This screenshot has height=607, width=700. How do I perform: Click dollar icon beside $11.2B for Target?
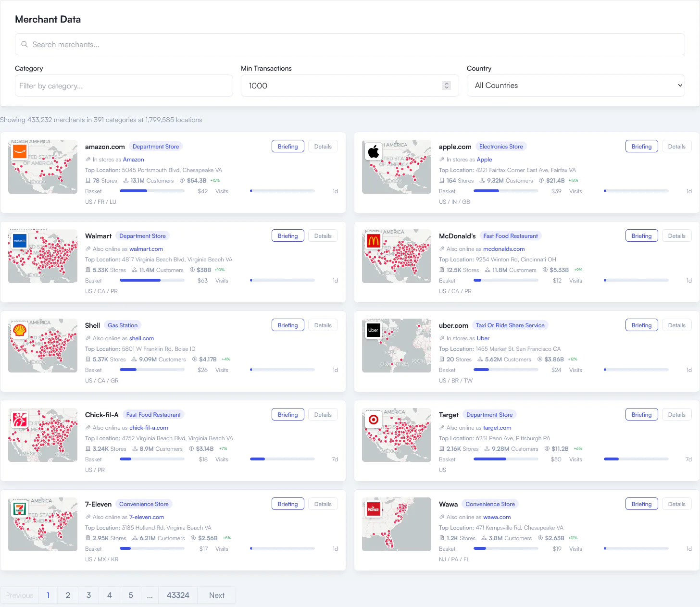click(x=547, y=449)
